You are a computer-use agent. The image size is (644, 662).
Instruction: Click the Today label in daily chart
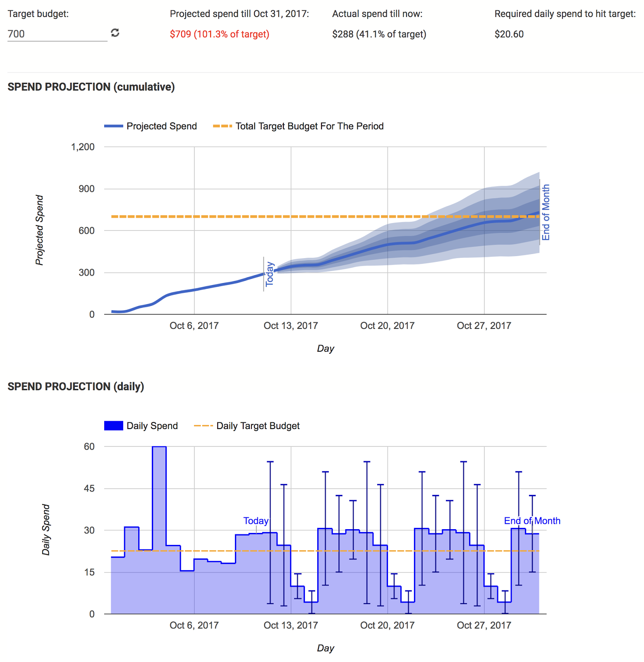pyautogui.click(x=256, y=521)
